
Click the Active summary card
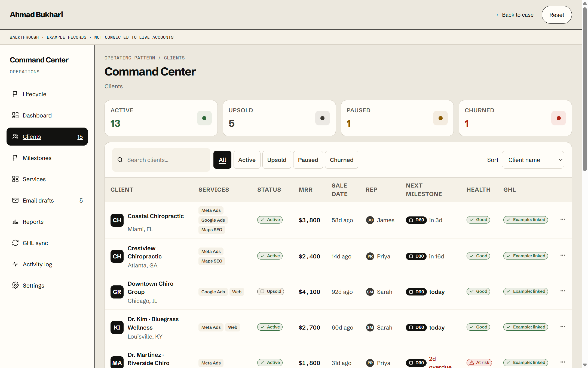click(x=161, y=118)
